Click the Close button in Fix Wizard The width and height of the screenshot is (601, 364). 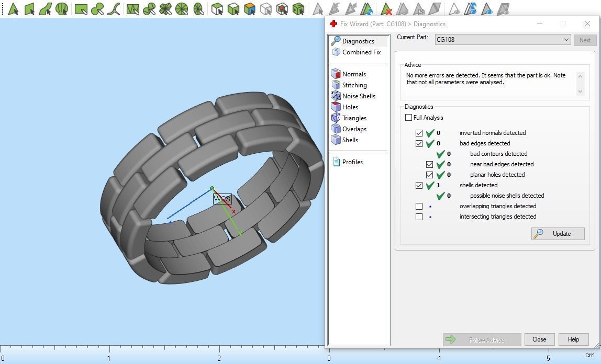[539, 339]
